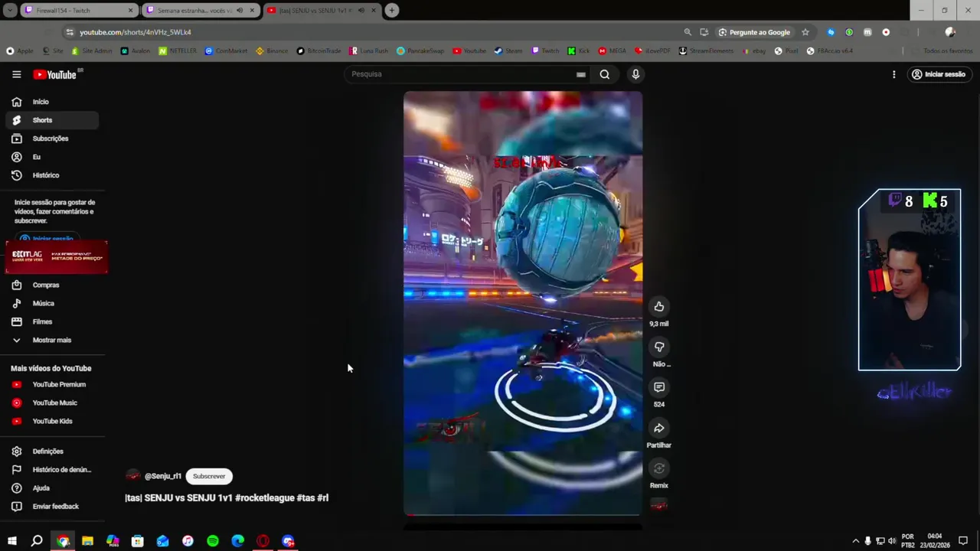Switch to Firewall154 - Twitch tab
The height and width of the screenshot is (551, 980).
(x=78, y=11)
